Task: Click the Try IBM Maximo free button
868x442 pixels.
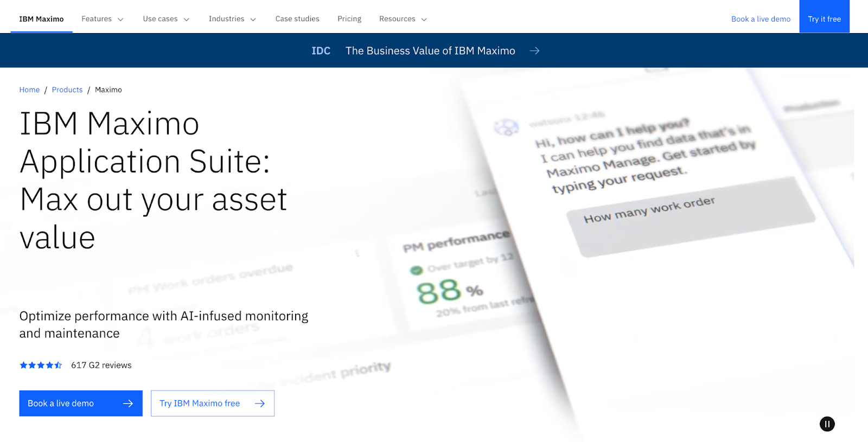Action: (213, 403)
